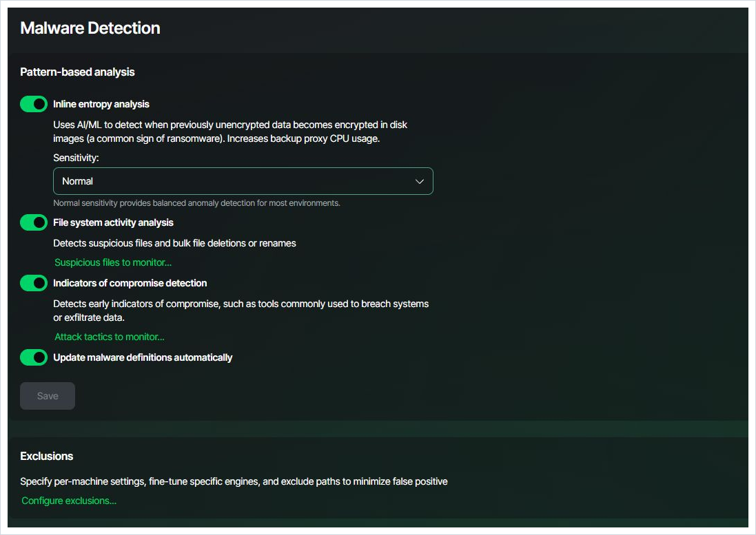The image size is (756, 535).
Task: Click the 'Specify per-machine settings' description
Action: coord(234,481)
